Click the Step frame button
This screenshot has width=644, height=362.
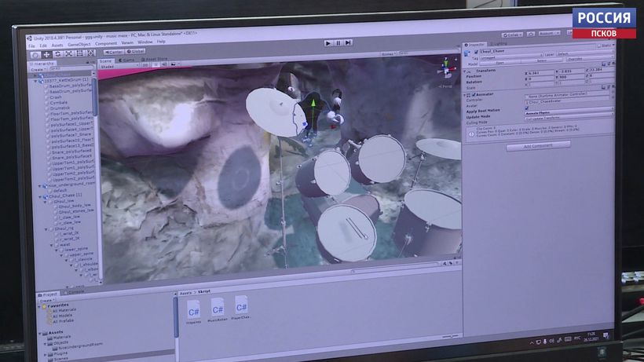(348, 42)
